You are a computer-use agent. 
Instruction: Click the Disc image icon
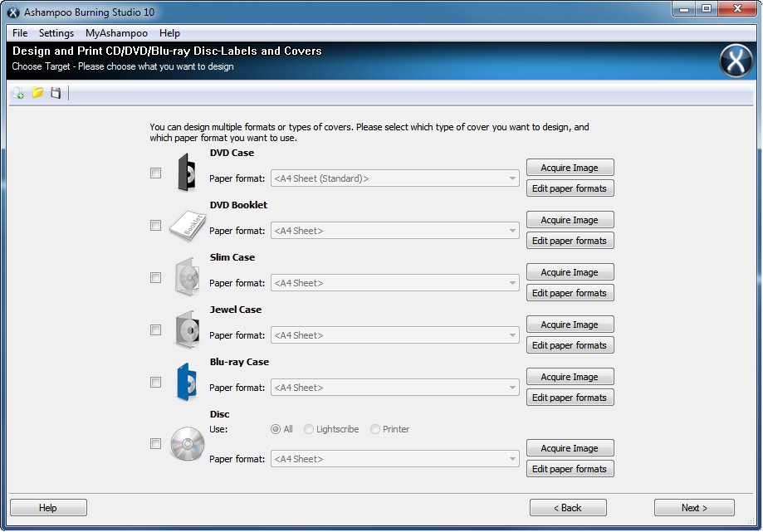pos(186,443)
